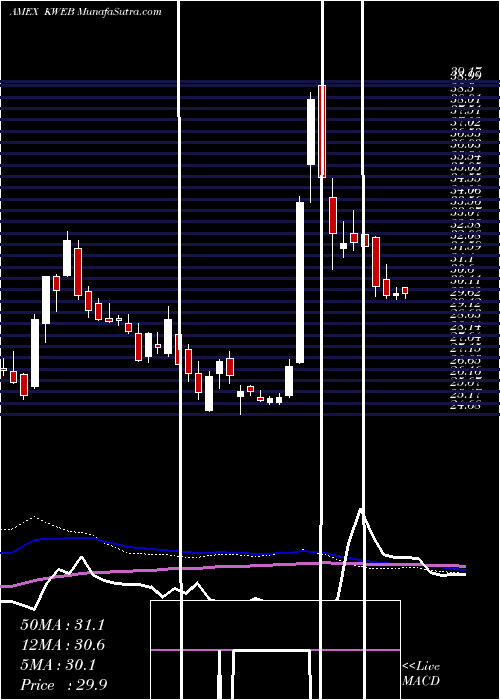Click the Price : 29.9 readout

63,685
